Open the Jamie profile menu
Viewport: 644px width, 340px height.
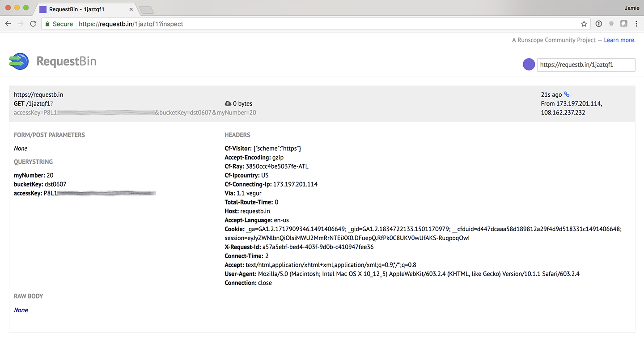point(631,8)
